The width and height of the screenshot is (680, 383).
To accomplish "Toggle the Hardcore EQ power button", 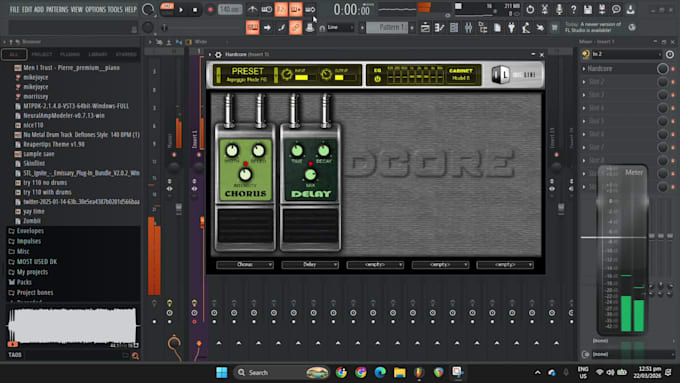I will (x=377, y=79).
